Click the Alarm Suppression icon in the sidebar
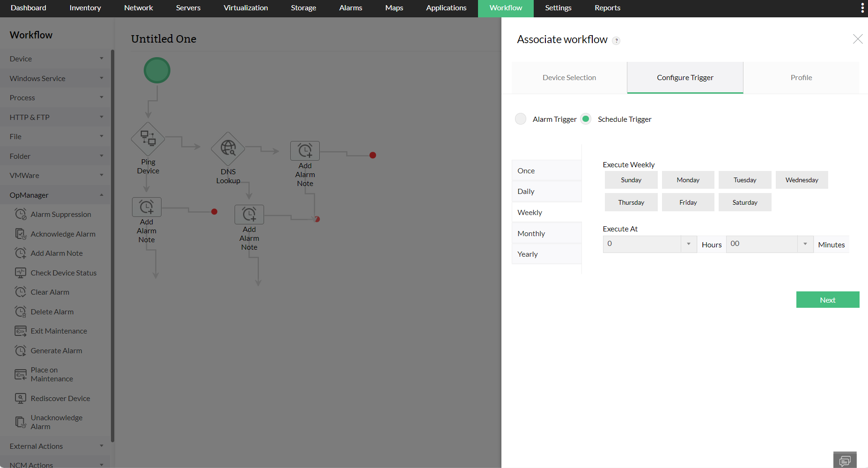868x468 pixels. pos(21,214)
